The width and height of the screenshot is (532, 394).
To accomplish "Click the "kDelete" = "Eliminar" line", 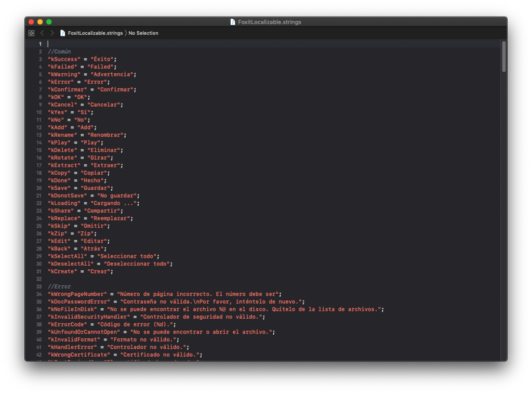I will 86,150.
